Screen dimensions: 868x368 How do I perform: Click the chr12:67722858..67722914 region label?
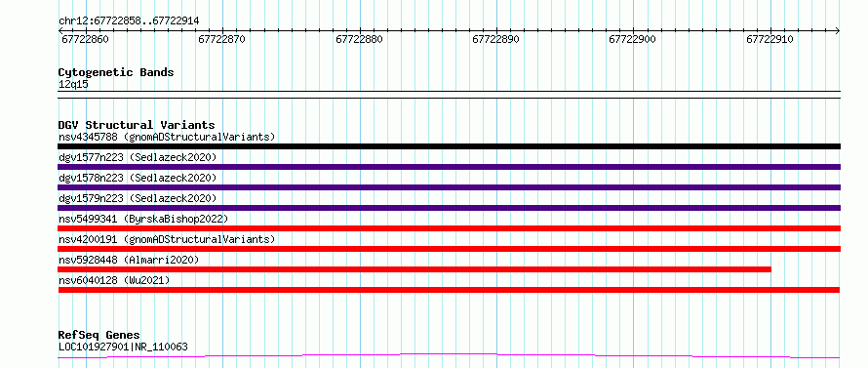129,21
